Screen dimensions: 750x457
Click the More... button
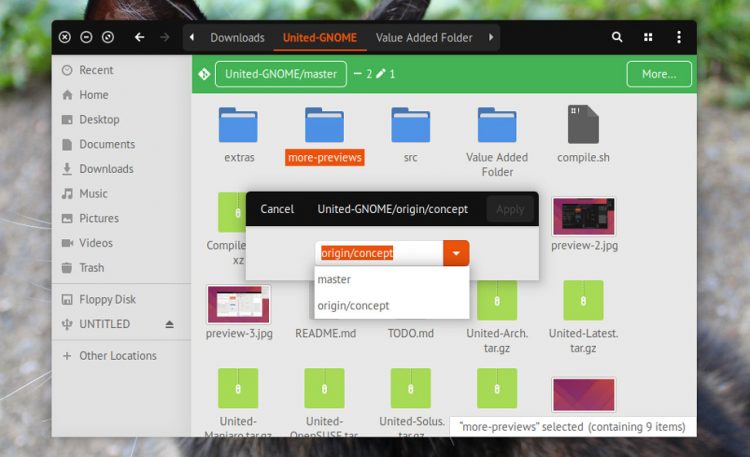tap(659, 74)
